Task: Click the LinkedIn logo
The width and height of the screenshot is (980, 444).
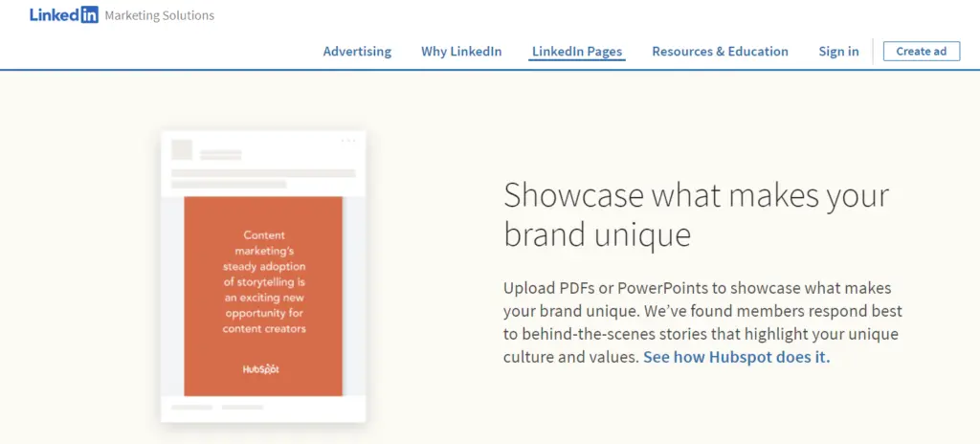Action: point(64,15)
